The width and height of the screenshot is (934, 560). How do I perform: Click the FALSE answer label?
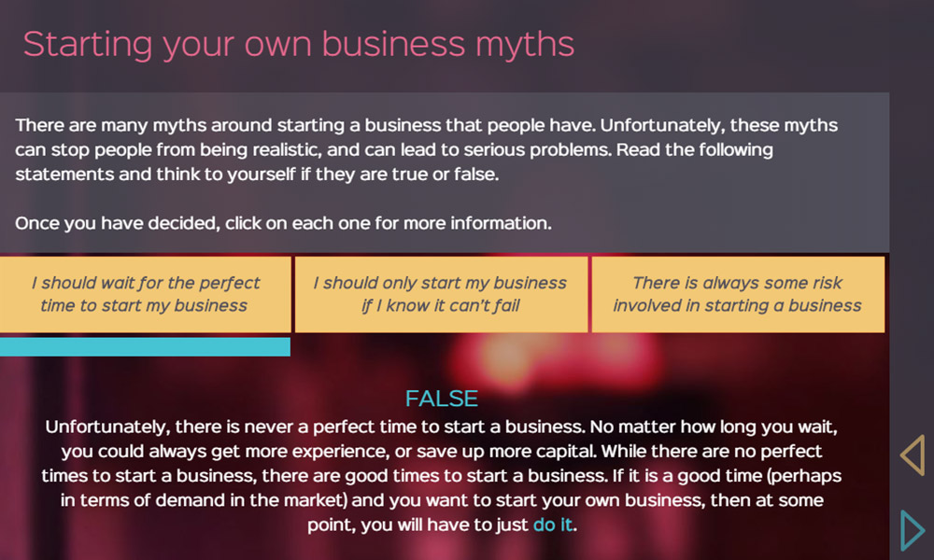click(442, 399)
